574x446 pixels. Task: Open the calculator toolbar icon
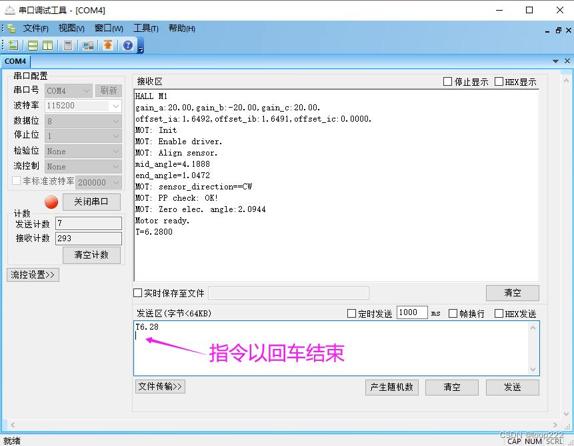[x=68, y=45]
